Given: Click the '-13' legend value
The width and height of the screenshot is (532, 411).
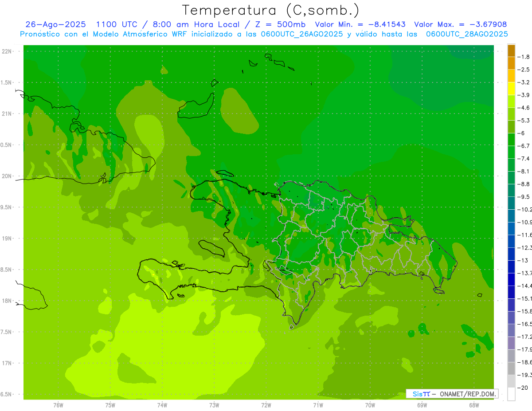Looking at the screenshot, I should 523,260.
